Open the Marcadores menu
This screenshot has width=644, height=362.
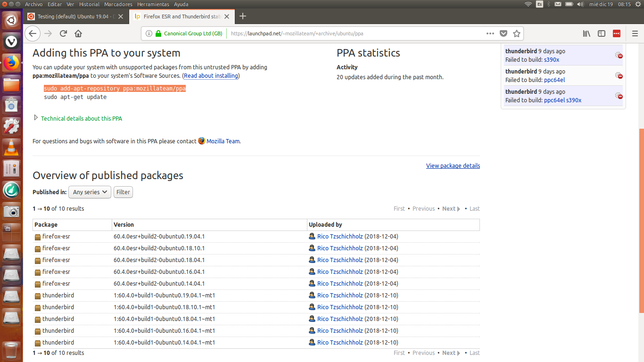tap(118, 4)
